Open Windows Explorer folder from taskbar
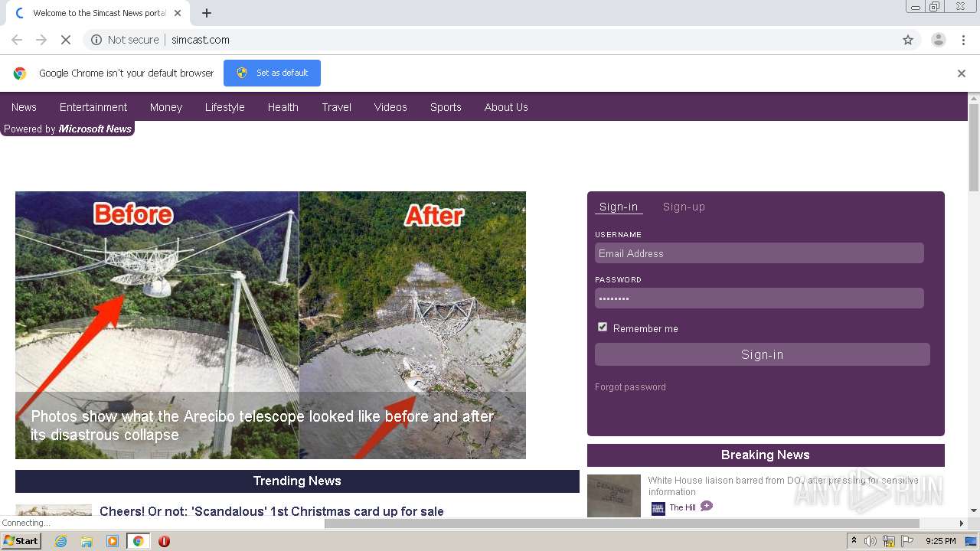Viewport: 980px width, 551px height. click(87, 541)
